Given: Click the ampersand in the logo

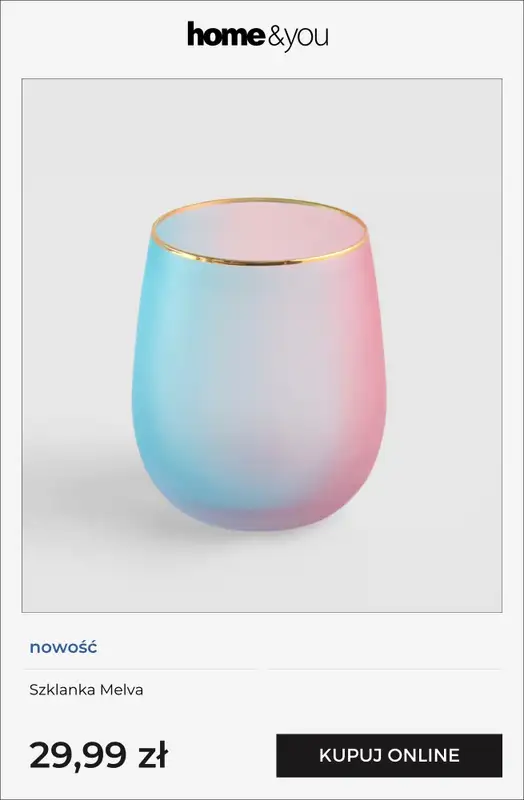Looking at the screenshot, I should (x=275, y=37).
